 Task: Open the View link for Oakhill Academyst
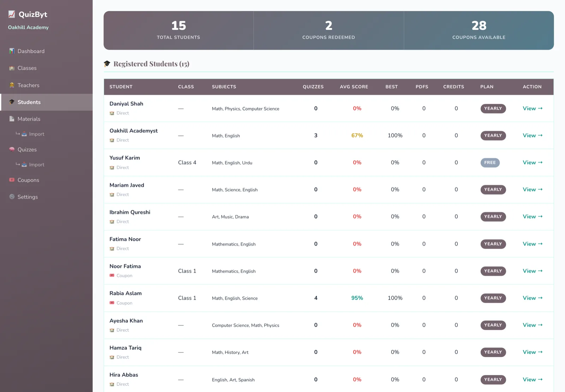533,135
